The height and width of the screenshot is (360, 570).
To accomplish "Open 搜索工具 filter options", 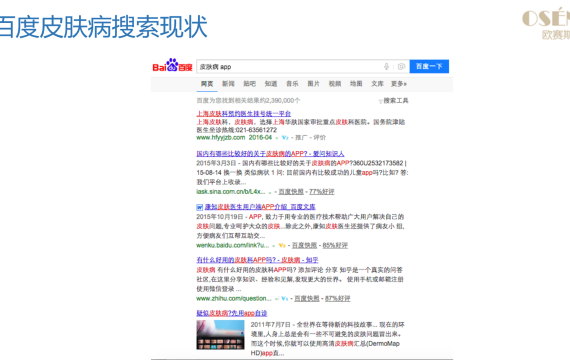I will click(396, 100).
